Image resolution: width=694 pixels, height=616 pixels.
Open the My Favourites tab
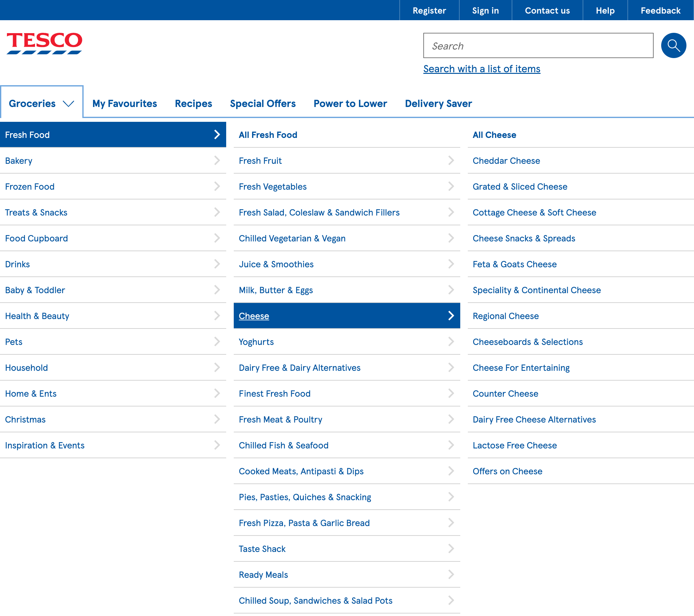coord(124,104)
